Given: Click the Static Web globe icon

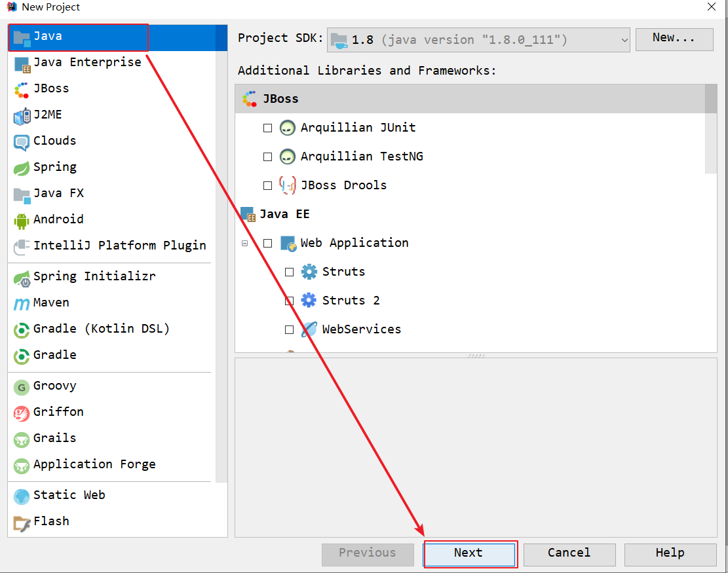Looking at the screenshot, I should click(22, 496).
